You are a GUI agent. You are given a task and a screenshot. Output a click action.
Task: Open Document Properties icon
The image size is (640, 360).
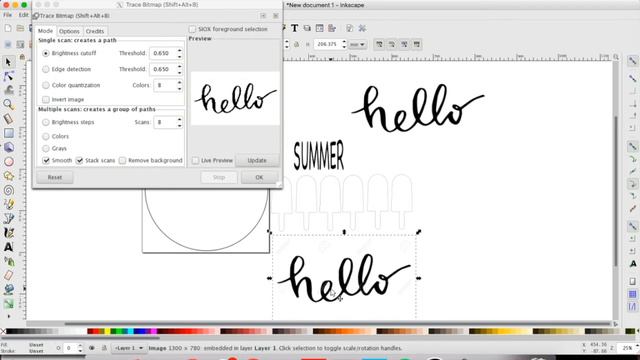coord(350,28)
